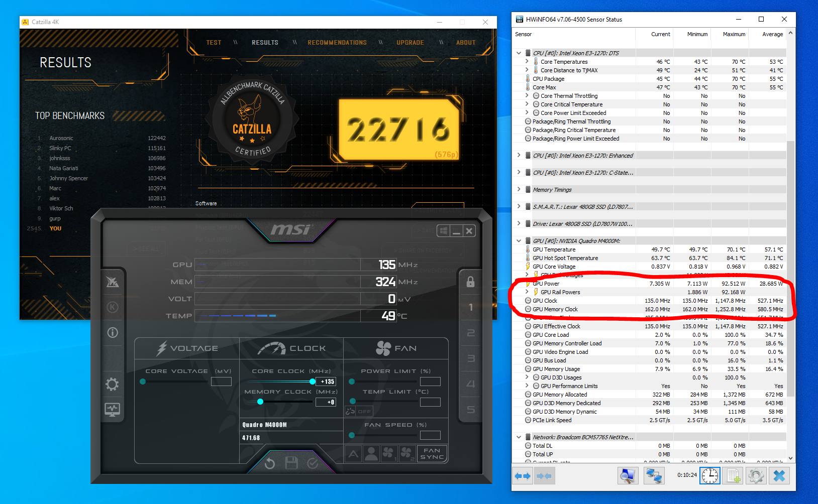Launch Kombustor with the K icon
The width and height of the screenshot is (818, 504).
coord(113,307)
